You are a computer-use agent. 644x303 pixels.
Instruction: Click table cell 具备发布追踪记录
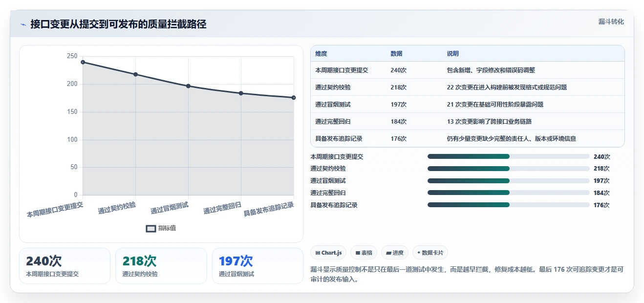(339, 139)
